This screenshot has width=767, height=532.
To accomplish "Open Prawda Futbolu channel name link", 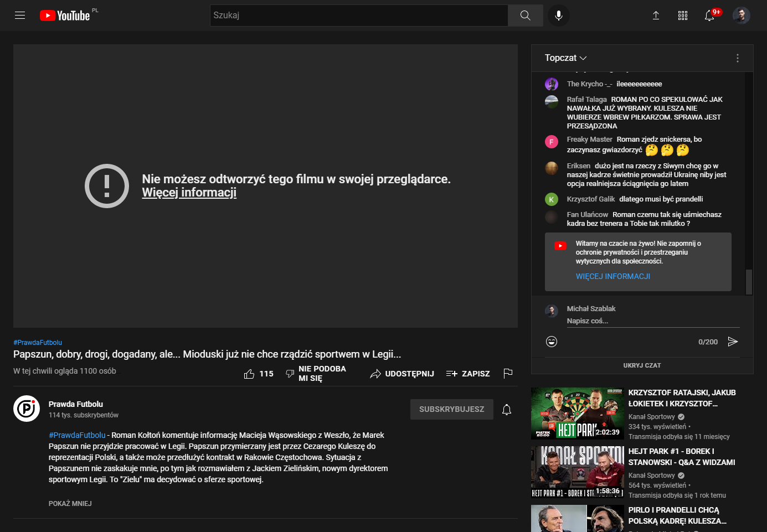I will [76, 404].
